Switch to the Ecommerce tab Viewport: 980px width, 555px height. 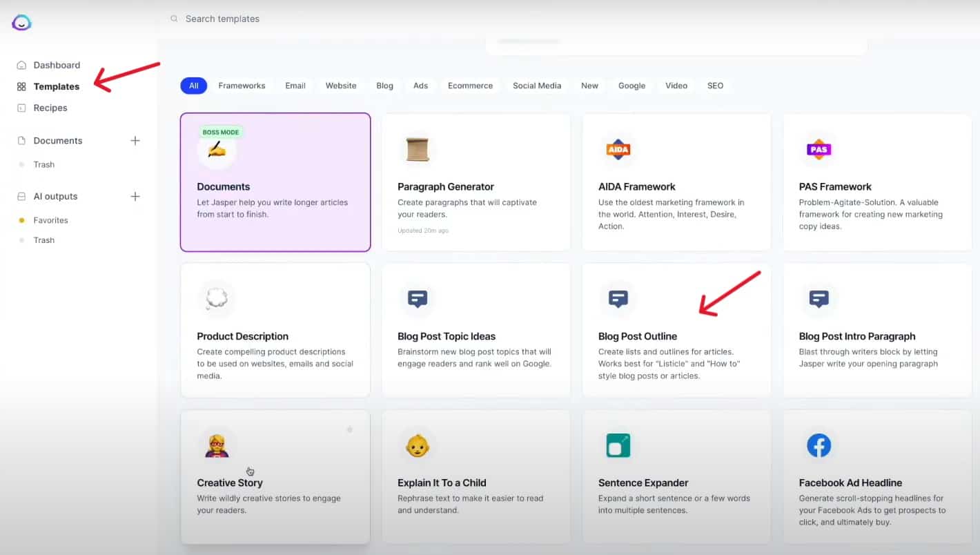470,85
